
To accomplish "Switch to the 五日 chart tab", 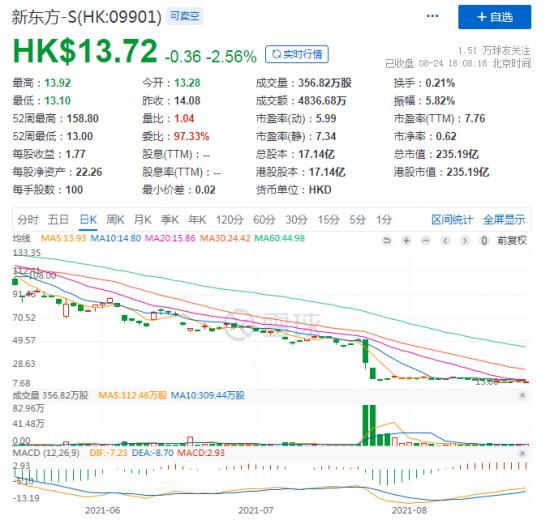I will [58, 220].
